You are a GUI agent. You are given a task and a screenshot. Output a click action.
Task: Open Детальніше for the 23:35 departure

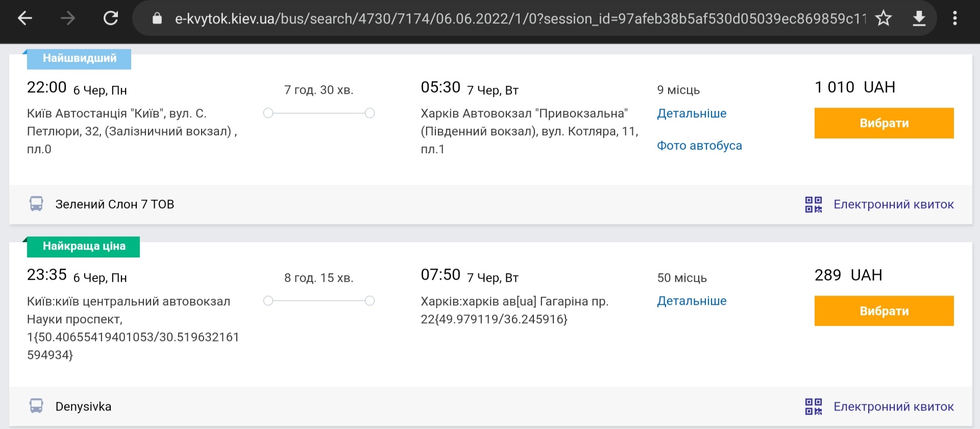pyautogui.click(x=692, y=301)
